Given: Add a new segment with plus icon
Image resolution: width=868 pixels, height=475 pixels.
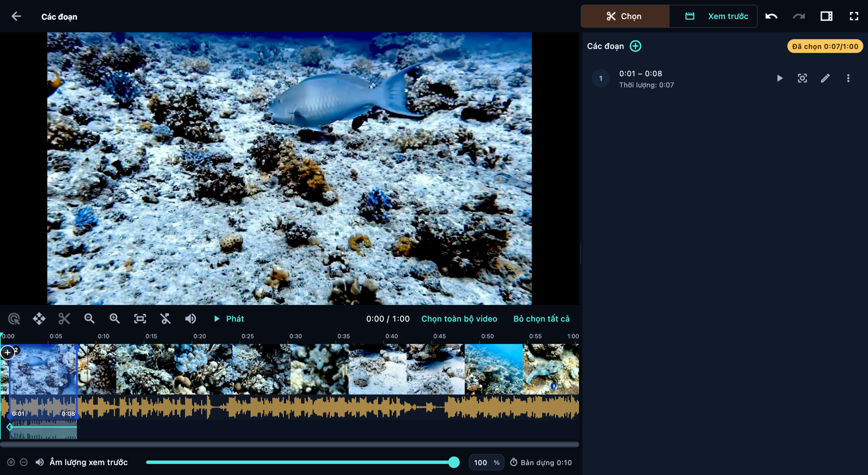Looking at the screenshot, I should (x=635, y=46).
